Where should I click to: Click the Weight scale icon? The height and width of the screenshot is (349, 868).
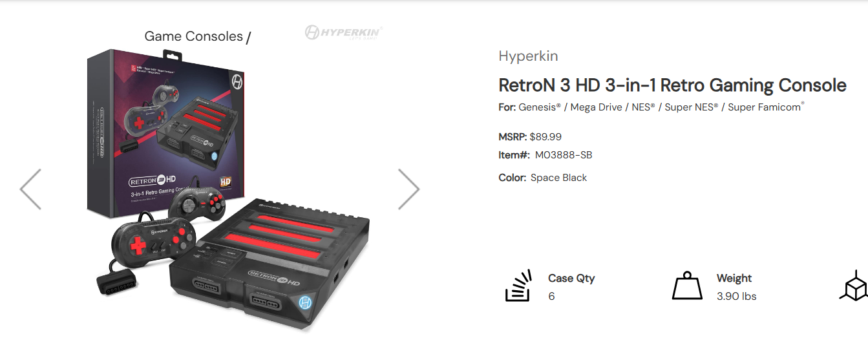pos(687,286)
